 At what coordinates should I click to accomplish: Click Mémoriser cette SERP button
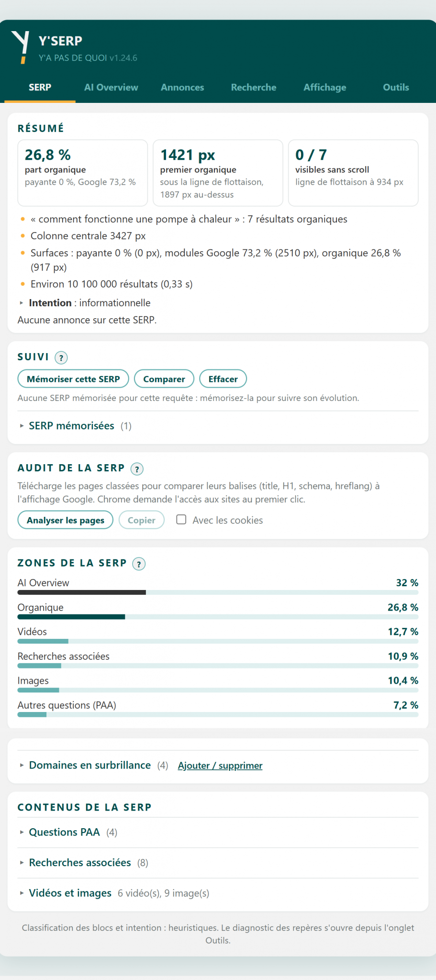coord(73,379)
